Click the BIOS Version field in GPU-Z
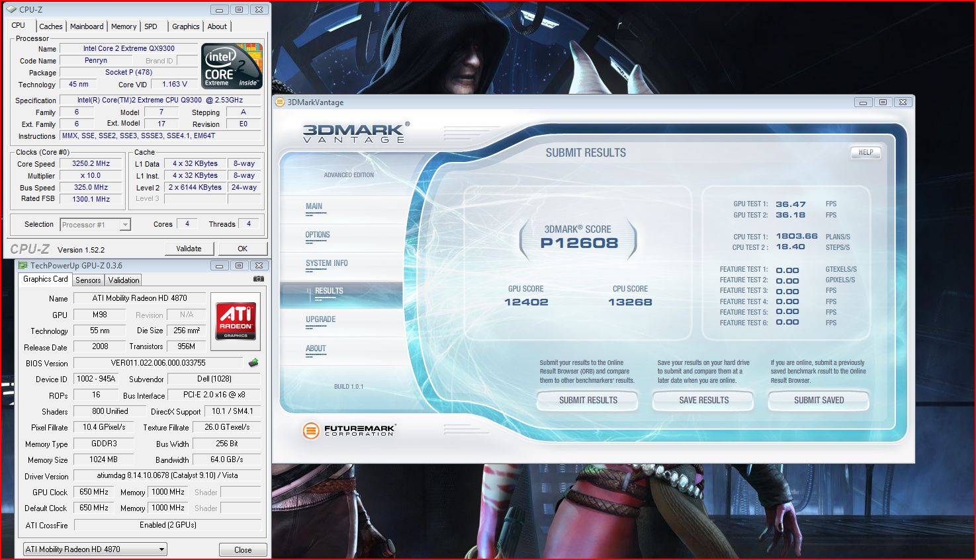The width and height of the screenshot is (976, 560). point(158,363)
